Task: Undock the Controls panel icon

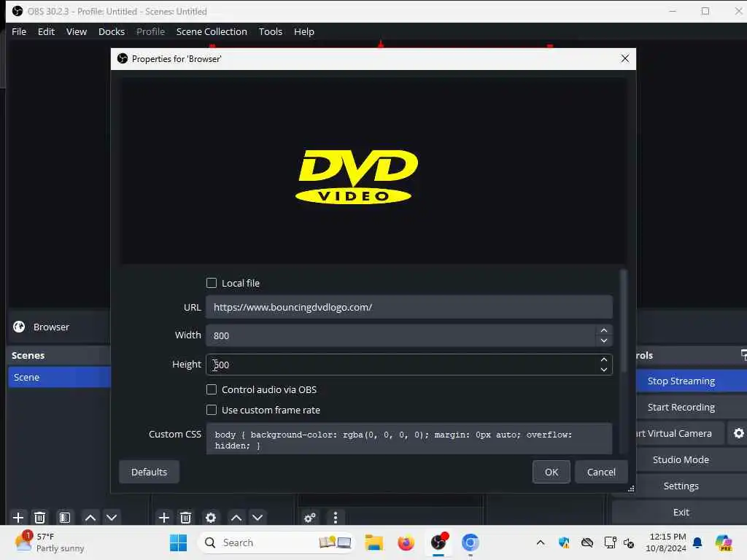Action: [743, 355]
